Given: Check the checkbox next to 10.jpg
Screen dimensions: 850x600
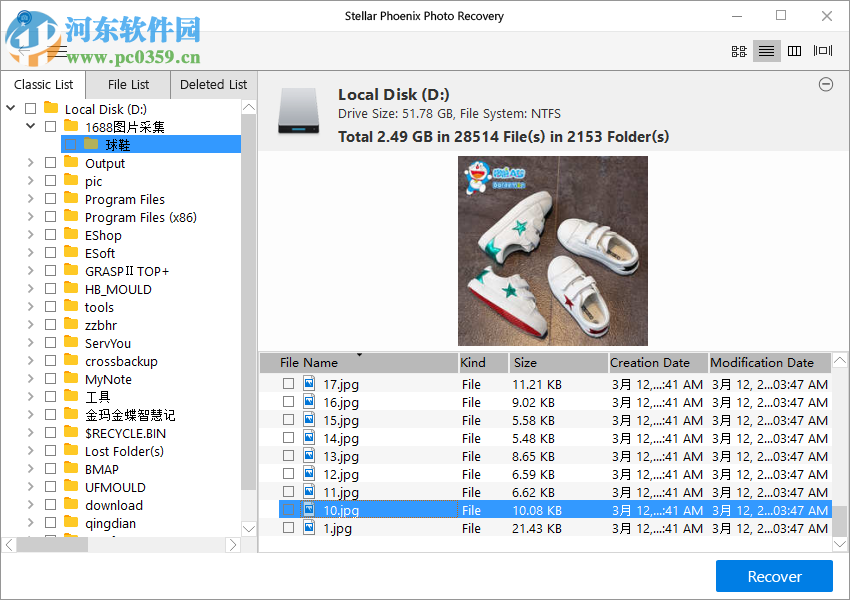Looking at the screenshot, I should 288,510.
